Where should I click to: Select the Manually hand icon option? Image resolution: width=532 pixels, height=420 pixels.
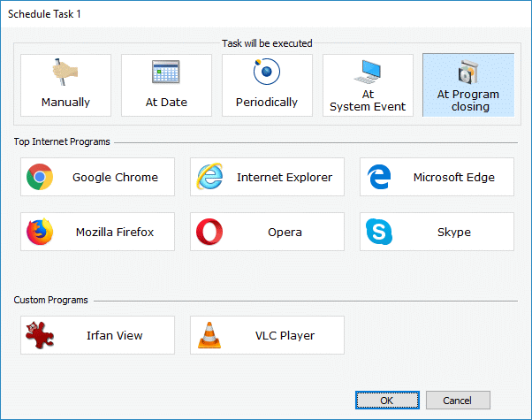pos(65,72)
